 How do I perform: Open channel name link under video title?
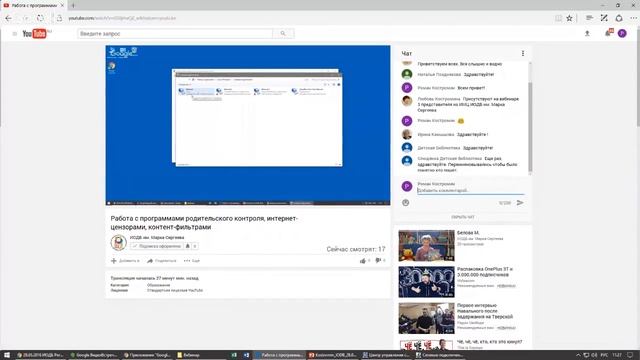(x=157, y=238)
